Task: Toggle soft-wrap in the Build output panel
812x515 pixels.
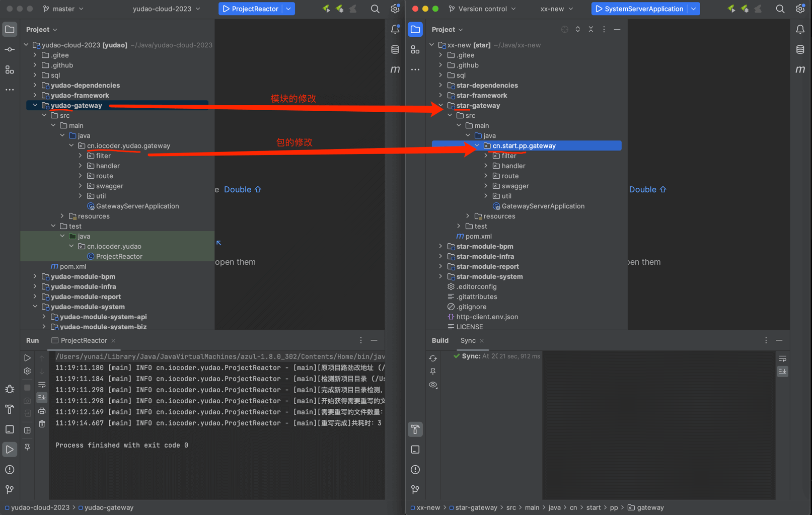Action: (x=782, y=358)
